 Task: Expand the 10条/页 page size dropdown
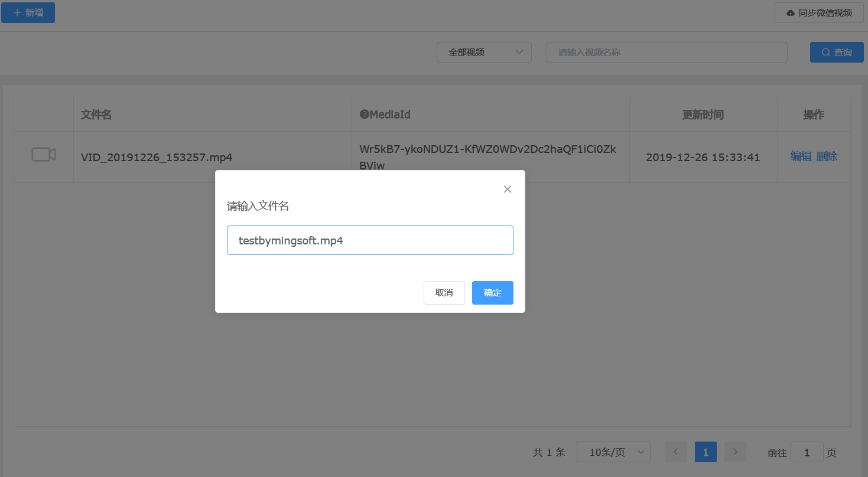(x=613, y=452)
